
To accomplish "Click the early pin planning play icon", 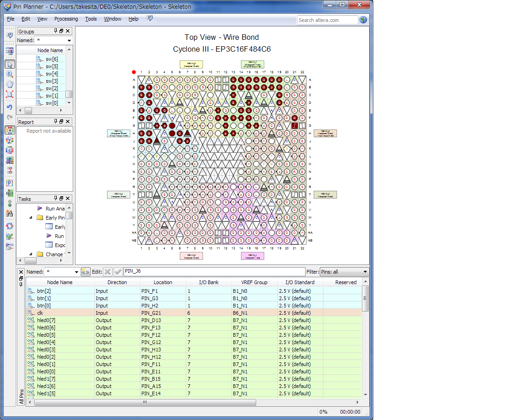I will [10, 246].
